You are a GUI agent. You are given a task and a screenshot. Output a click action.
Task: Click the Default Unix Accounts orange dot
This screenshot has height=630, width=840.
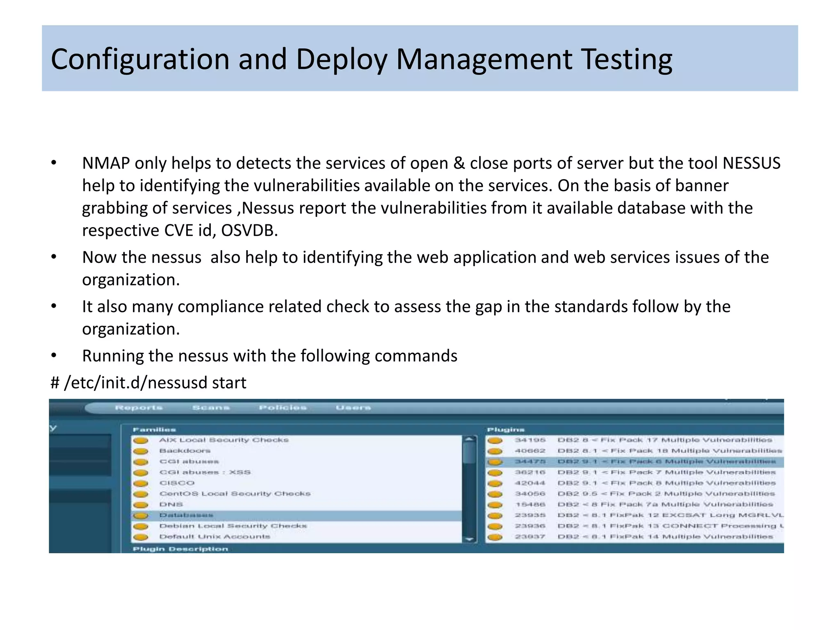coord(141,537)
